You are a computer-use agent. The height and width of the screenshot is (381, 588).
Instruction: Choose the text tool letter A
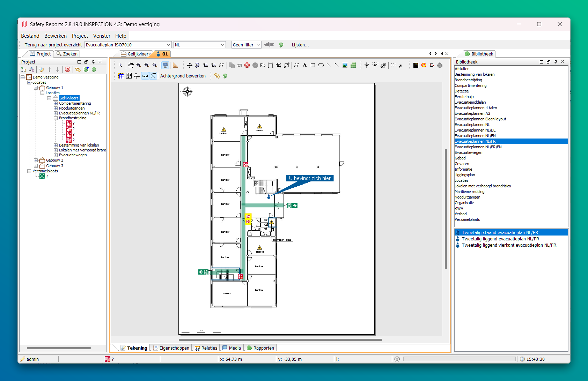304,65
